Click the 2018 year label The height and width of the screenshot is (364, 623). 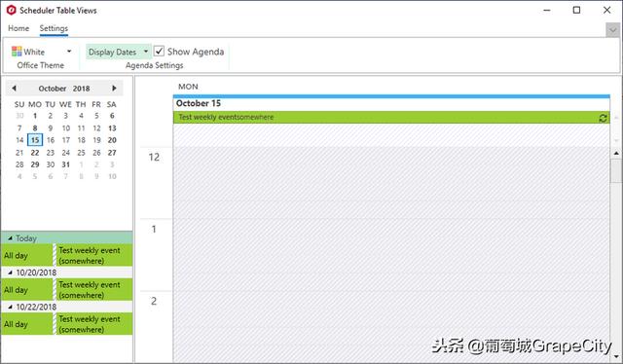[x=82, y=89]
